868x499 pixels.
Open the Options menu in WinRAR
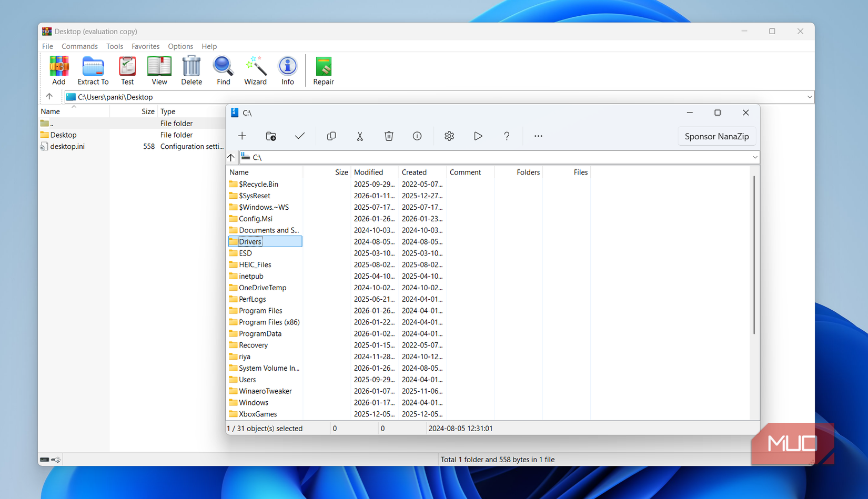coord(180,46)
